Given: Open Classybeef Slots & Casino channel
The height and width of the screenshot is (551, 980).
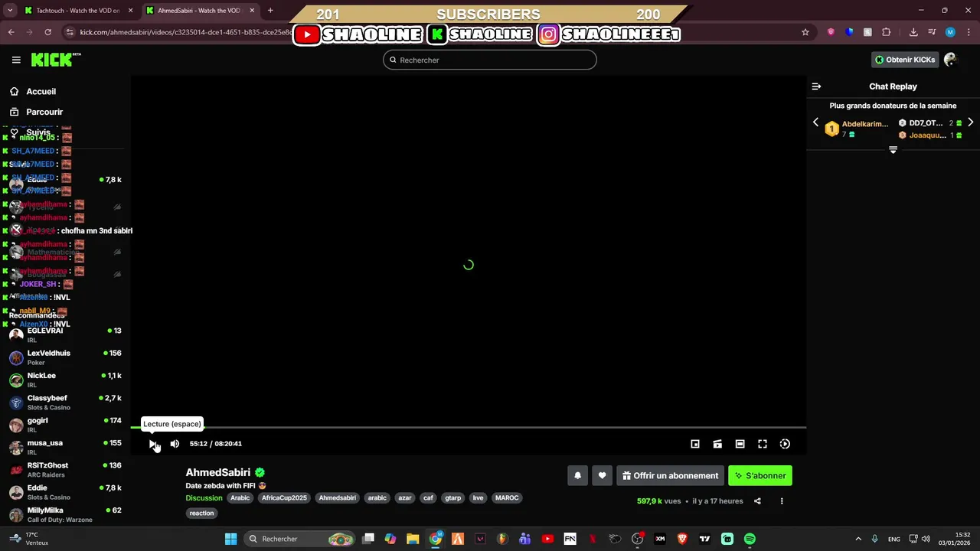Looking at the screenshot, I should pos(65,403).
